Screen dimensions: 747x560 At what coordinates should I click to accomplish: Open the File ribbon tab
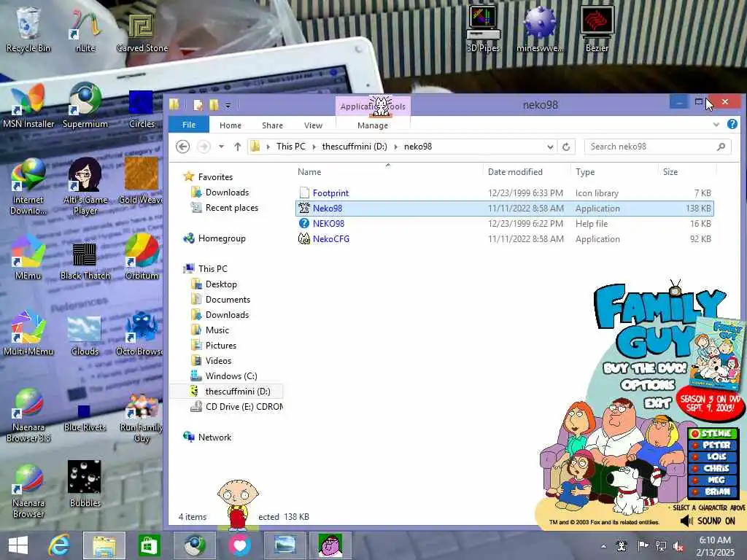click(189, 125)
